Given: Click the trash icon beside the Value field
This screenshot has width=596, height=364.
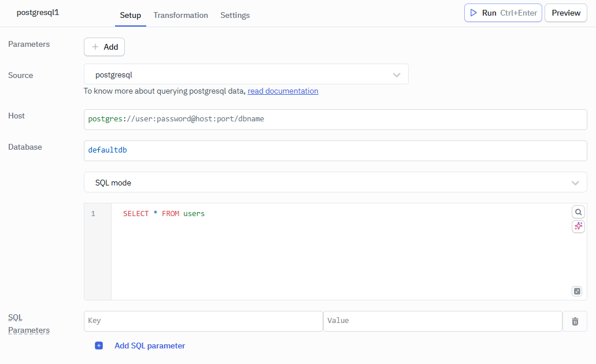Looking at the screenshot, I should (575, 321).
